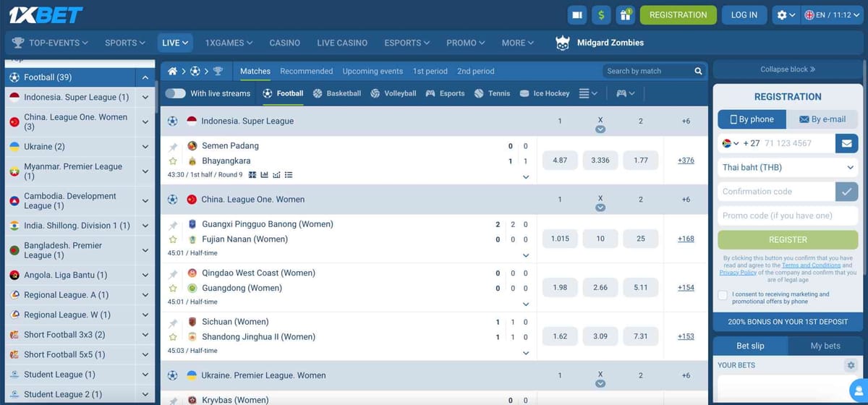Switch to the Recommended tab

click(x=306, y=71)
